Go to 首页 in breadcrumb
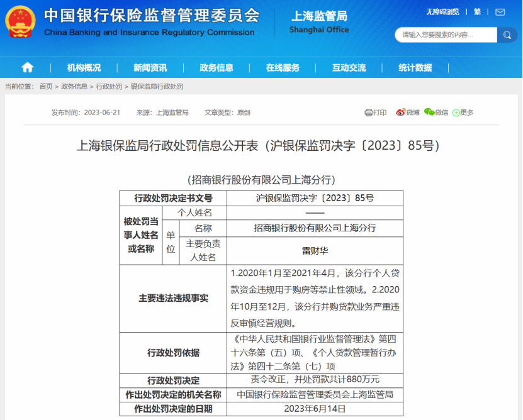 (x=46, y=87)
